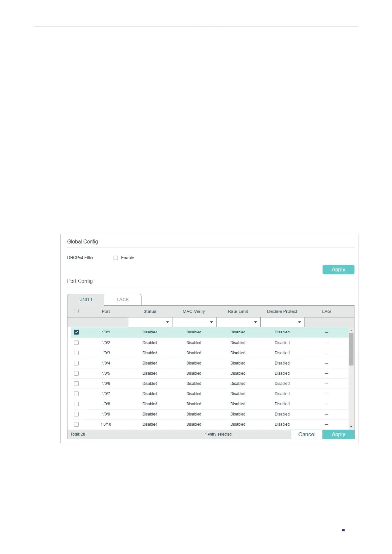The height and width of the screenshot is (554, 392).
Task: Click port 1/0/7 label cell
Action: click(x=106, y=393)
